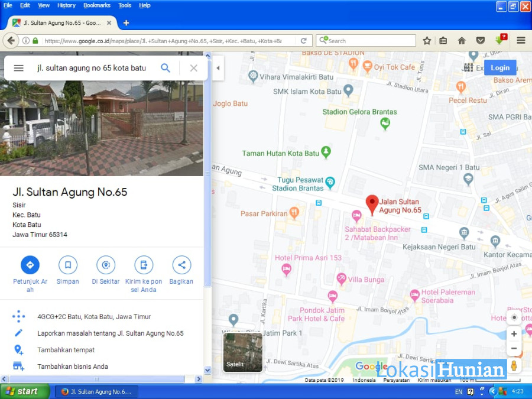Click Tambahkan bisnis Anda
Image resolution: width=532 pixels, height=399 pixels.
pos(72,366)
